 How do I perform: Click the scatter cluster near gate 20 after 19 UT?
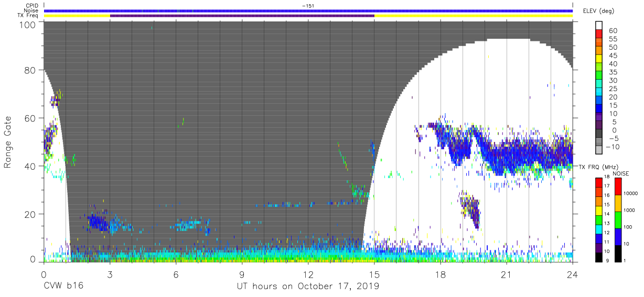coord(470,210)
